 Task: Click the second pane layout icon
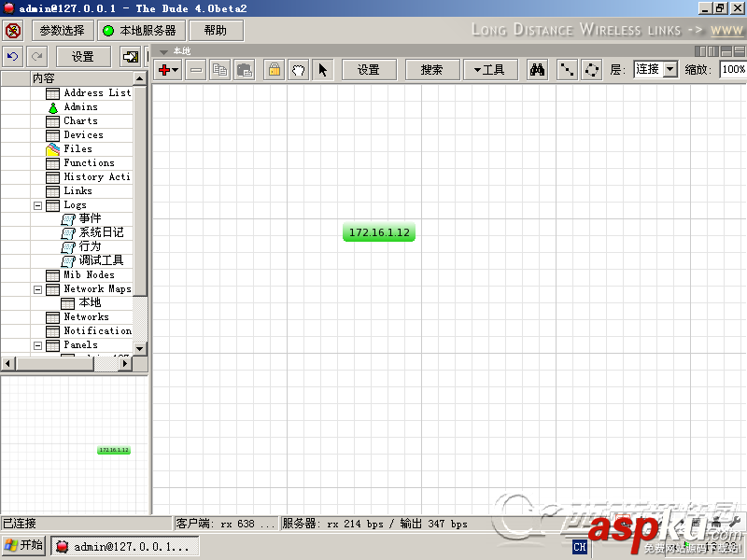(713, 51)
